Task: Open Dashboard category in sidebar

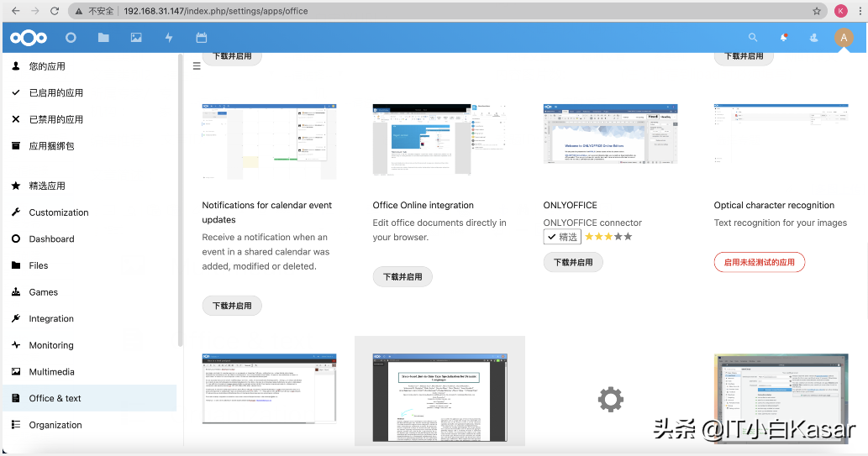Action: pyautogui.click(x=90, y=239)
